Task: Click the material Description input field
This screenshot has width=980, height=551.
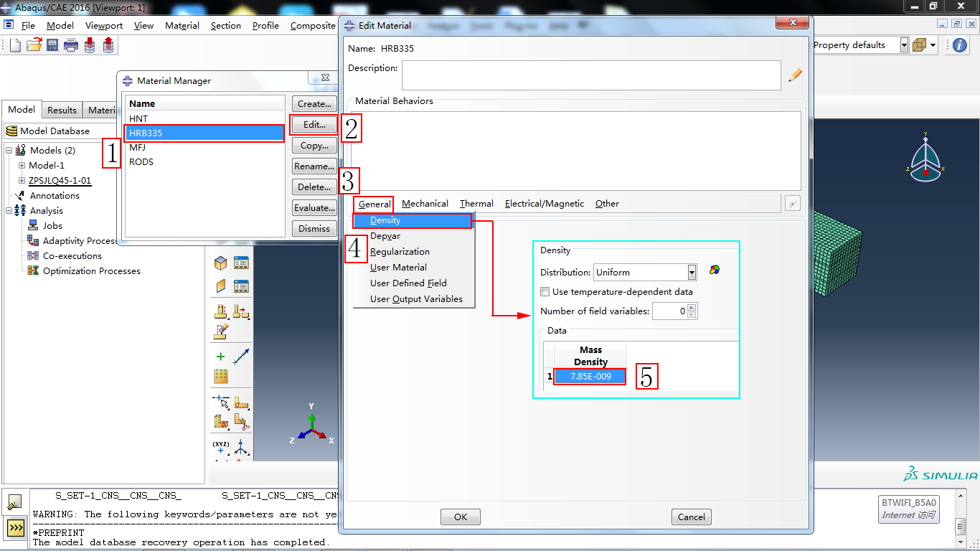Action: [591, 75]
